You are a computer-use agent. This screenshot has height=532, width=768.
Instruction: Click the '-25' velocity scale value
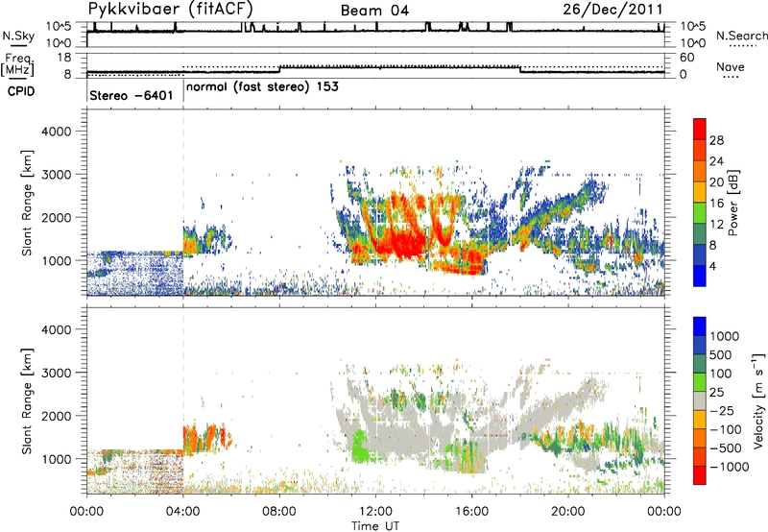[x=722, y=410]
